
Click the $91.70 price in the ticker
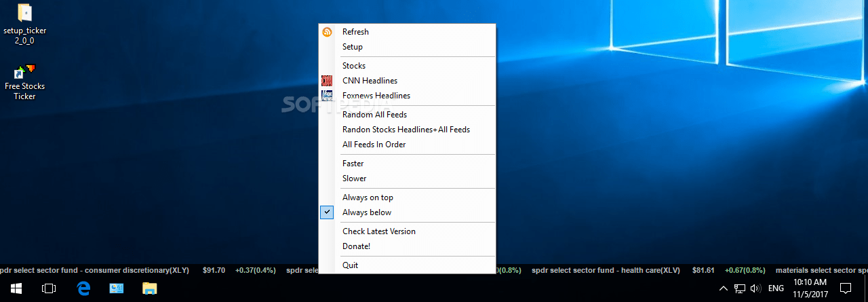[x=214, y=270]
